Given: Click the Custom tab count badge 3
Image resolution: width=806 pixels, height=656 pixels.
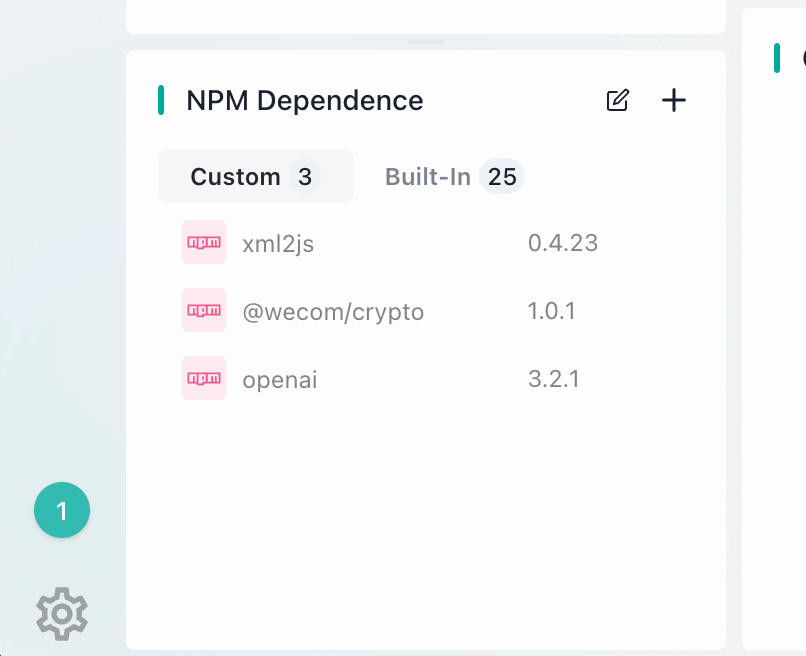Looking at the screenshot, I should (x=305, y=176).
